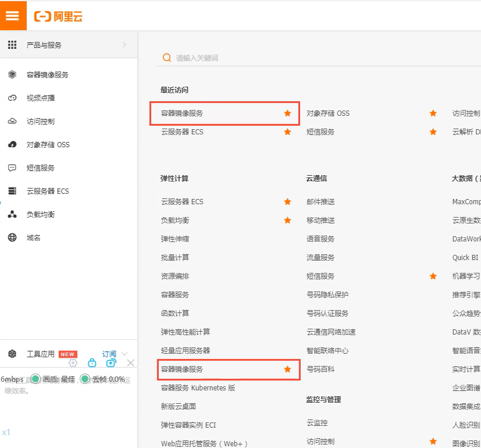This screenshot has width=481, height=448.
Task: Toggle star for 云服务器 ECS under 最近访问
Action: point(287,132)
